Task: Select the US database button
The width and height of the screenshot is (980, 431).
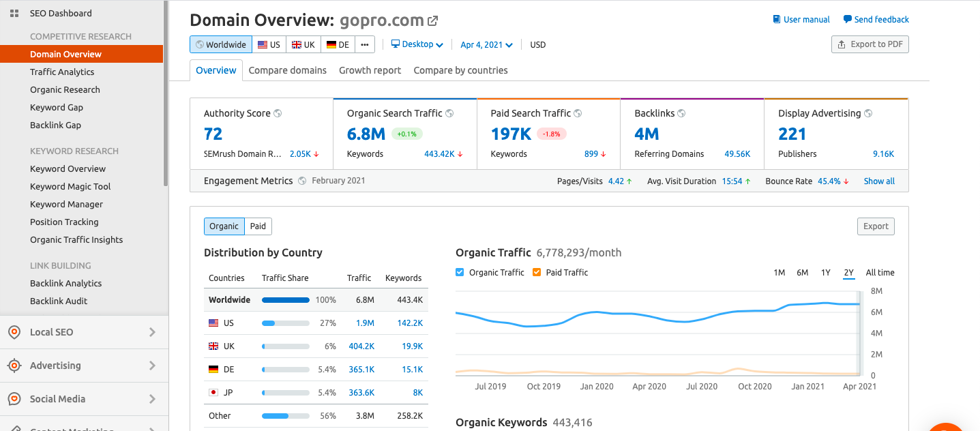Action: 269,44
